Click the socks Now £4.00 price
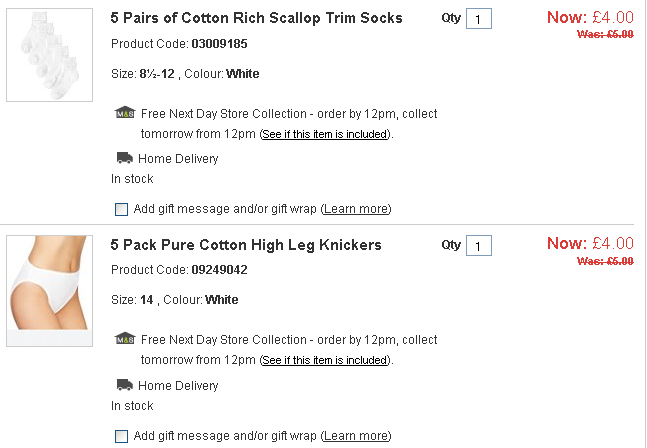647x448 pixels. 590,17
